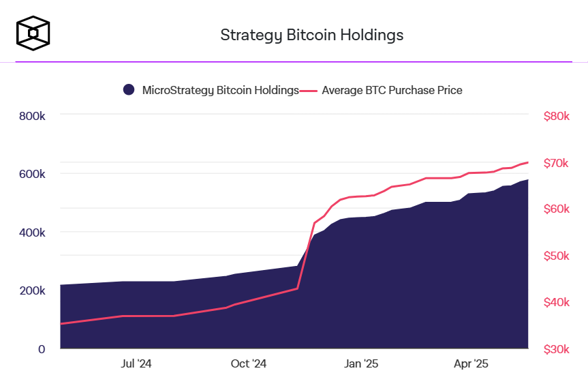
Task: Click the $80k price axis label
Action: (x=556, y=116)
